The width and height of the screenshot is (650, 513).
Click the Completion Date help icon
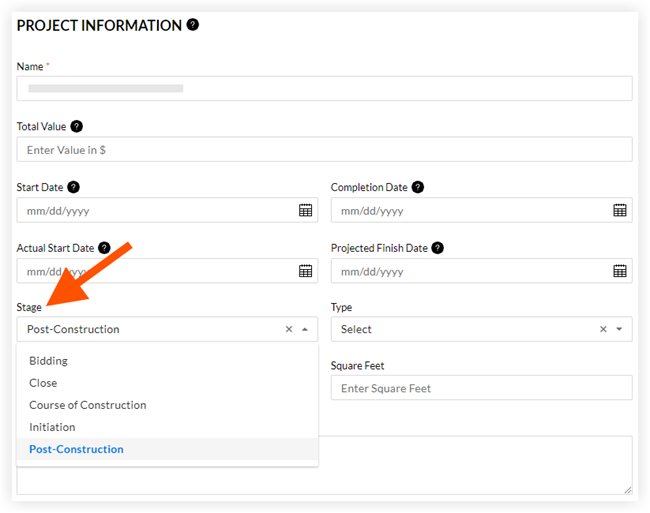click(x=418, y=187)
